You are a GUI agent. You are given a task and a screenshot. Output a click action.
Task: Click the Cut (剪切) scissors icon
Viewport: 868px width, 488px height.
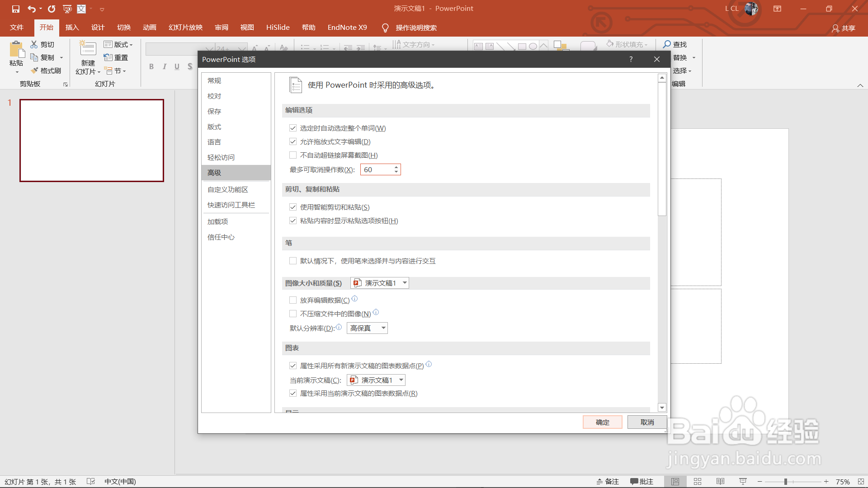34,44
